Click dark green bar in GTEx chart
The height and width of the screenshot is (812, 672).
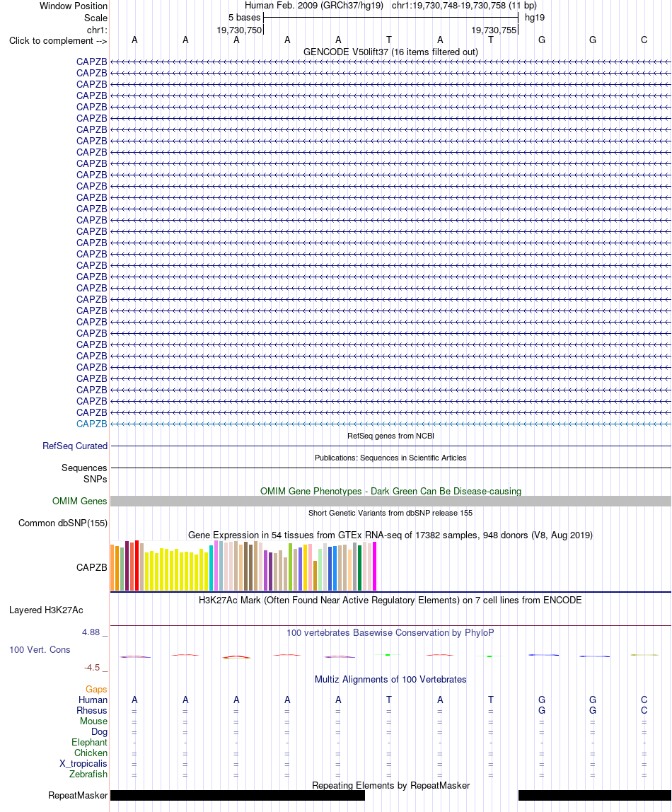pyautogui.click(x=359, y=567)
